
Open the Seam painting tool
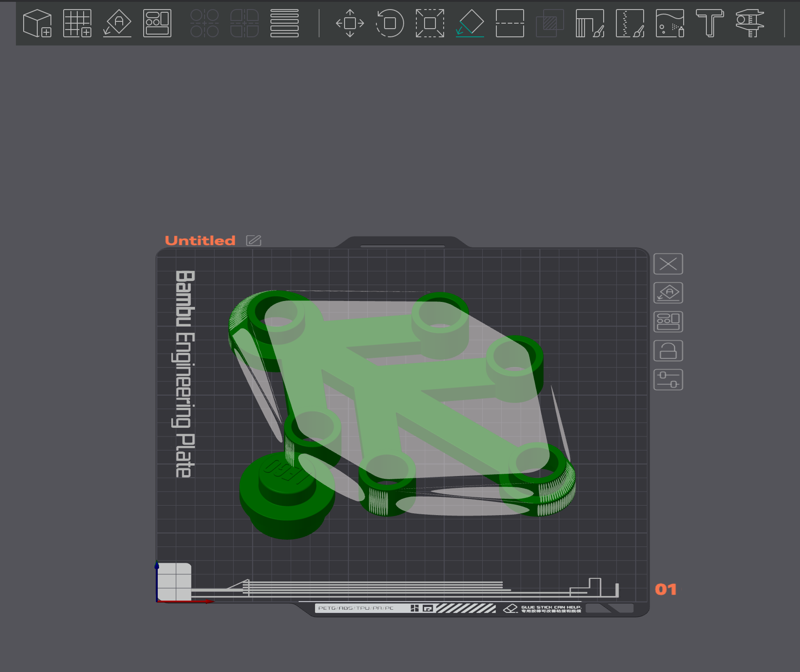[630, 23]
